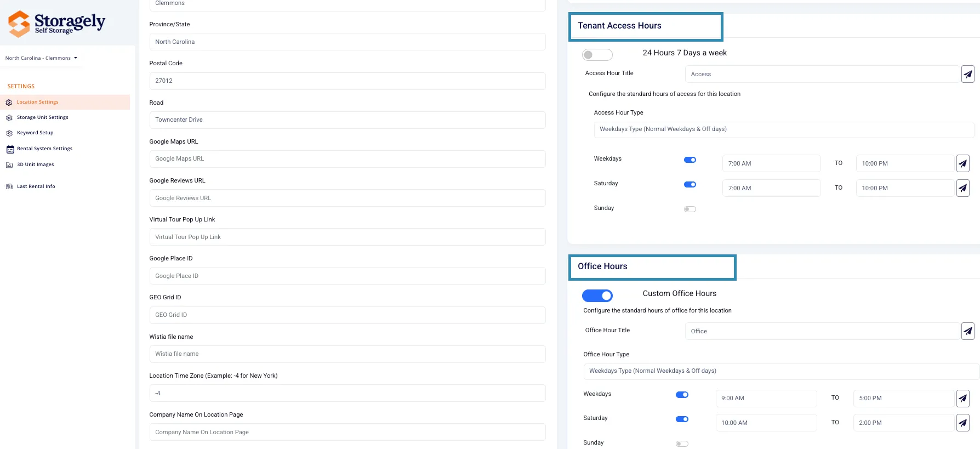Save Weekdays access hours with paper-plane icon

963,163
